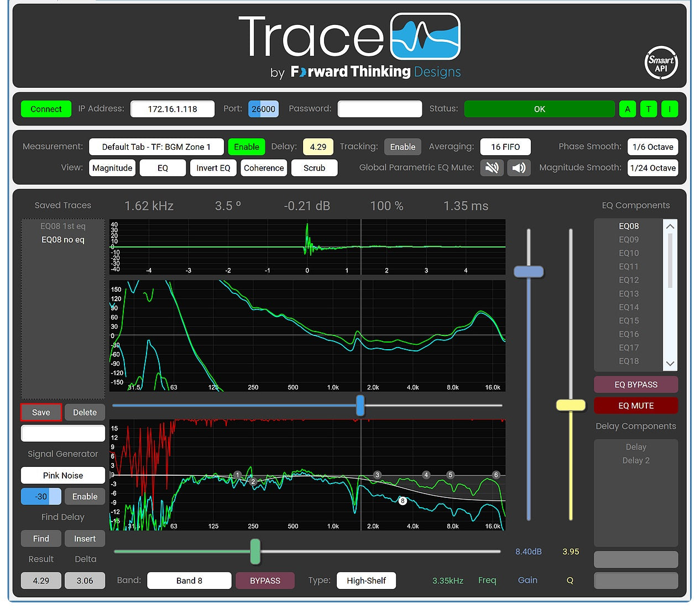Open the High-Shelf filter Type dropdown
Screen dimensions: 700x610
point(366,581)
